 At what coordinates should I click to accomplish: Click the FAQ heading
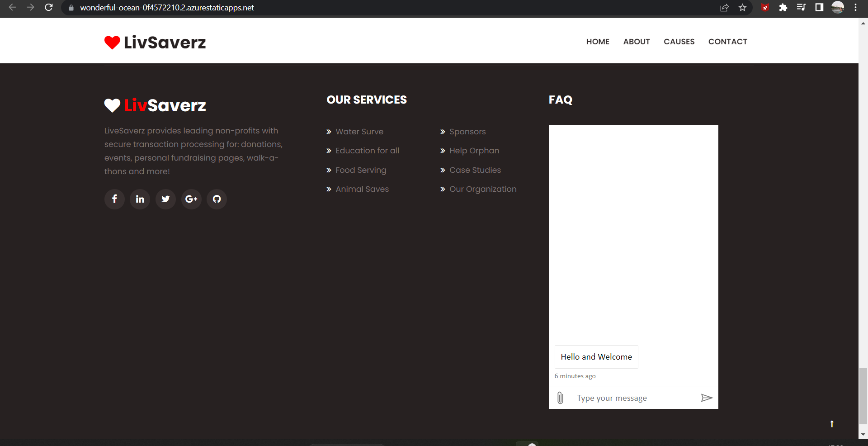click(x=561, y=100)
